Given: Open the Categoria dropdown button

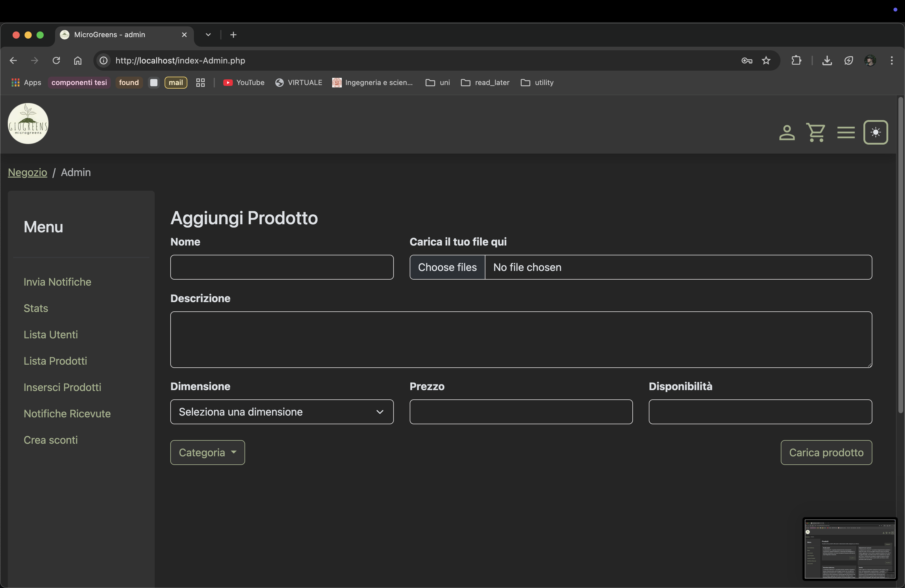Looking at the screenshot, I should tap(207, 452).
